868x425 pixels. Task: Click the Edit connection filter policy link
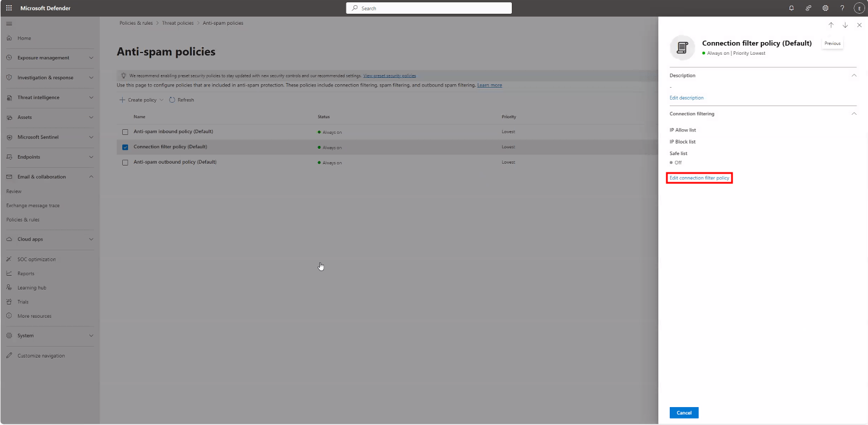[699, 178]
